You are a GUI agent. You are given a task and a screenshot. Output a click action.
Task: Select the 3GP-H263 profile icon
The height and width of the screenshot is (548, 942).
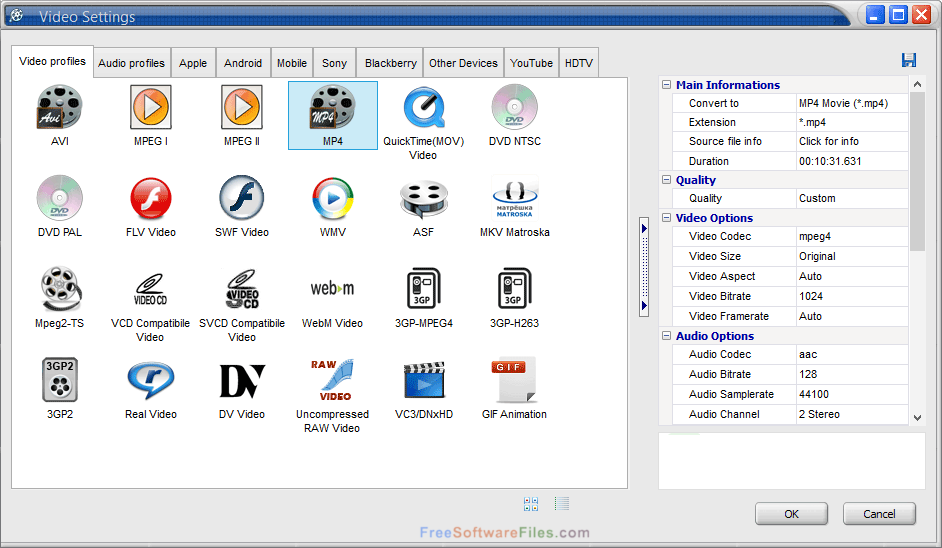[x=514, y=288]
